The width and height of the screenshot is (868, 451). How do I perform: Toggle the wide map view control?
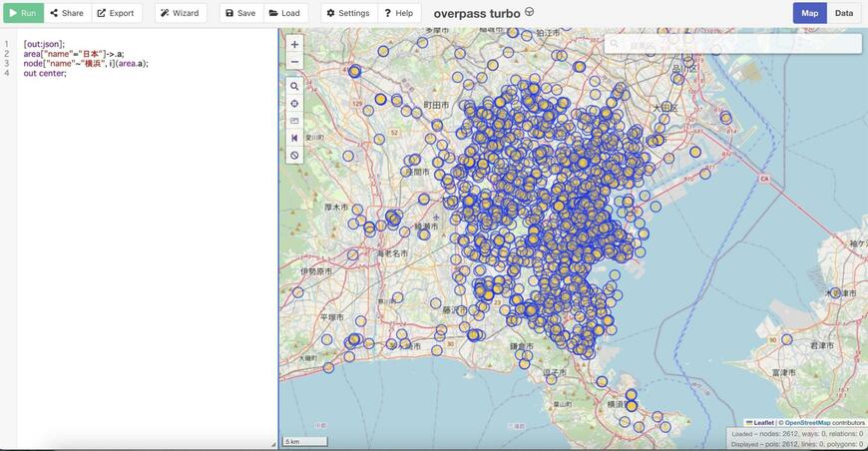point(294,138)
